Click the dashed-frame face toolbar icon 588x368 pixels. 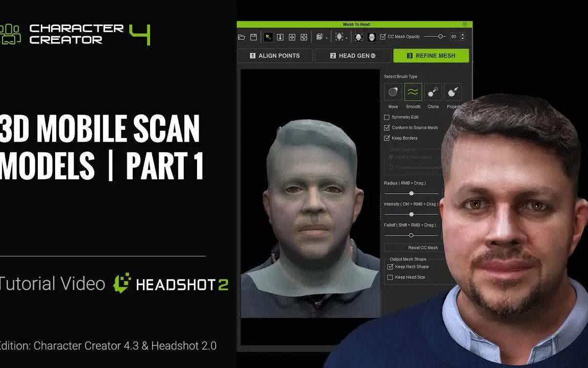(x=339, y=37)
